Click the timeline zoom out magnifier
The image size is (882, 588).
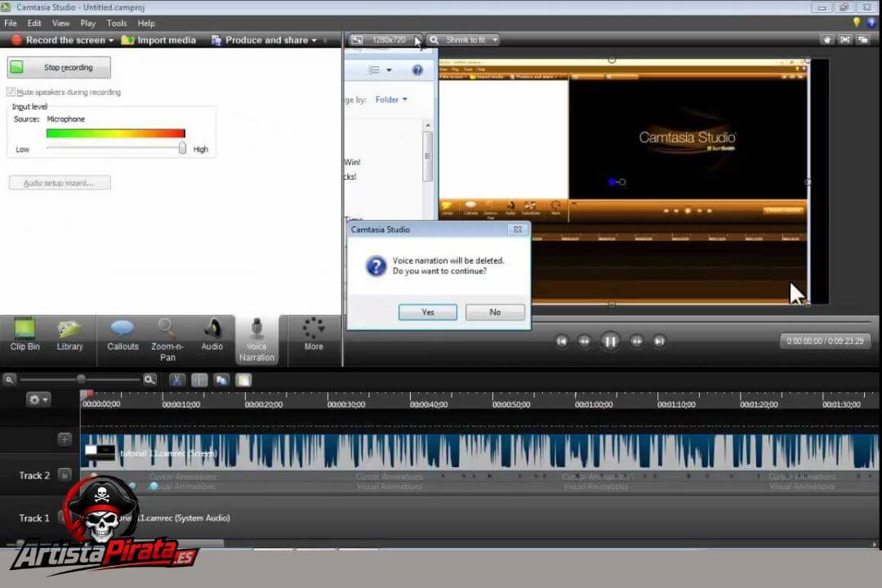[x=9, y=380]
